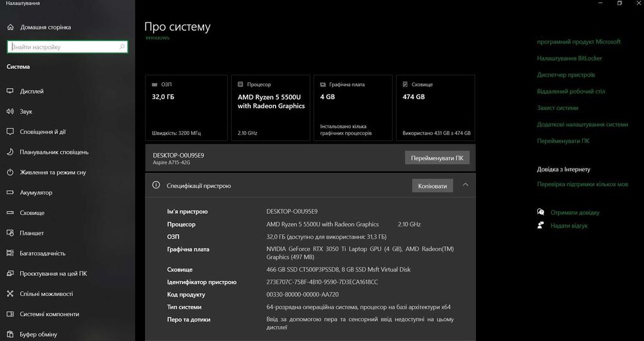Click the Графічна плата card icon
Screen dimensions: 644x341
pyautogui.click(x=323, y=84)
